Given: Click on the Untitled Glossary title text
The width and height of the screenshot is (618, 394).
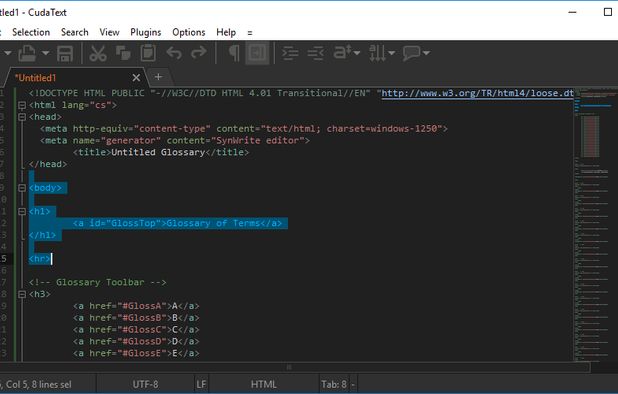Looking at the screenshot, I should coord(158,152).
